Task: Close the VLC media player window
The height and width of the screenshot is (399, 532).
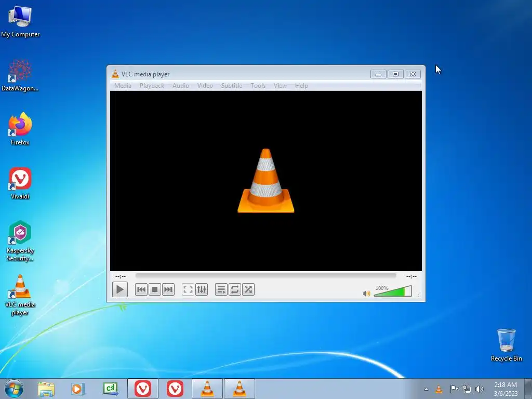Action: tap(413, 74)
